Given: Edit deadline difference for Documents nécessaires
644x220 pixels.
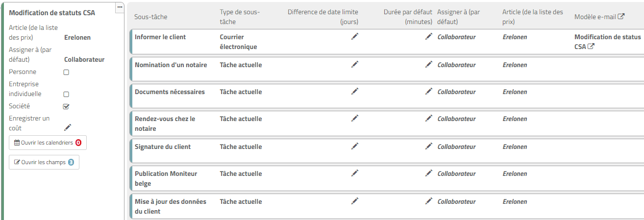Looking at the screenshot, I should pyautogui.click(x=355, y=91).
